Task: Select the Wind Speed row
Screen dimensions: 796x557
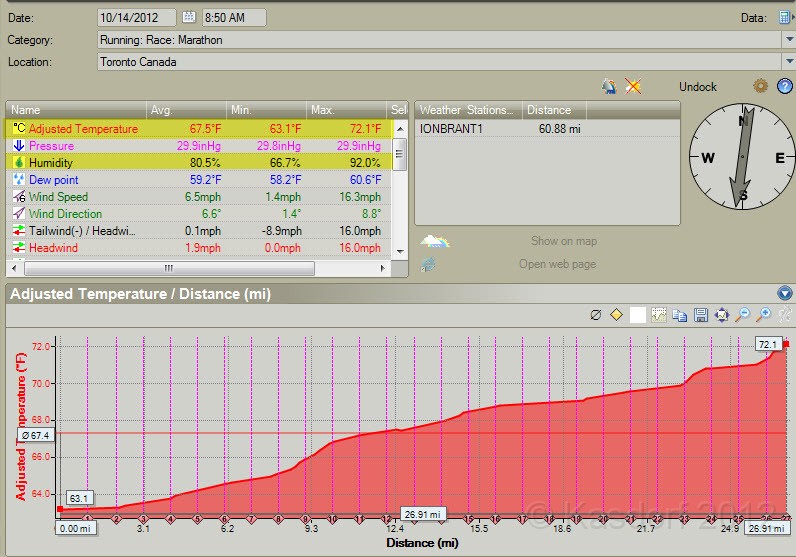Action: point(58,197)
